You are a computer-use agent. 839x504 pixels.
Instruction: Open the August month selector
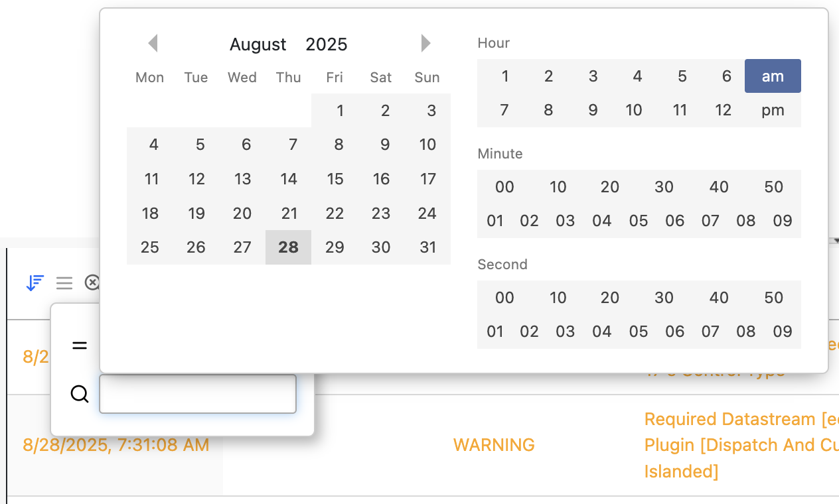tap(258, 44)
